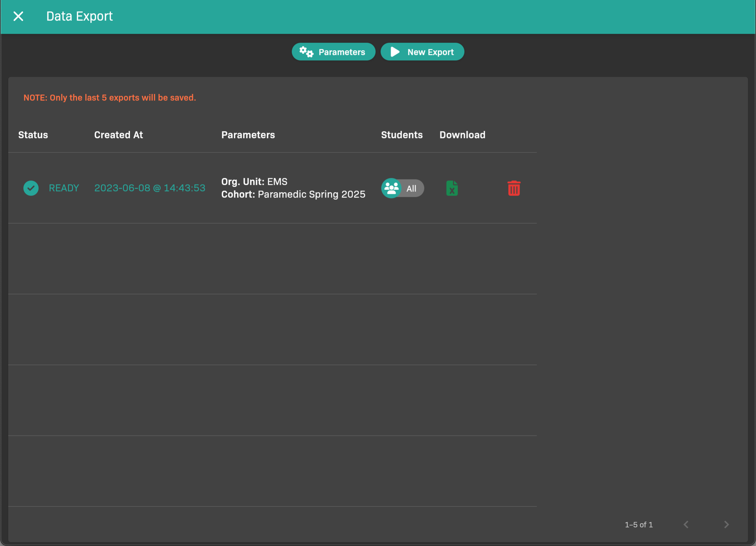Start a New Export
The image size is (756, 546).
(430, 52)
